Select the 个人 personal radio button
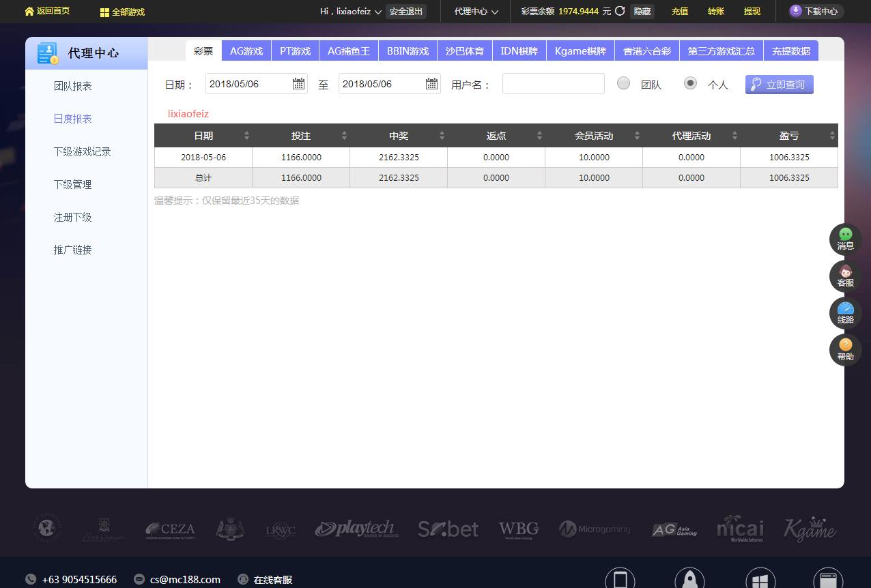This screenshot has width=871, height=588. [x=690, y=83]
